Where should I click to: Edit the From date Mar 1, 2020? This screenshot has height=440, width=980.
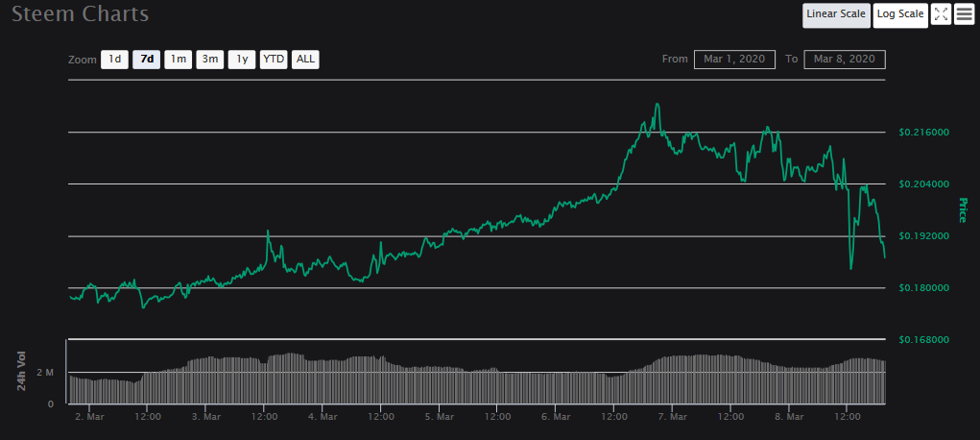point(734,60)
